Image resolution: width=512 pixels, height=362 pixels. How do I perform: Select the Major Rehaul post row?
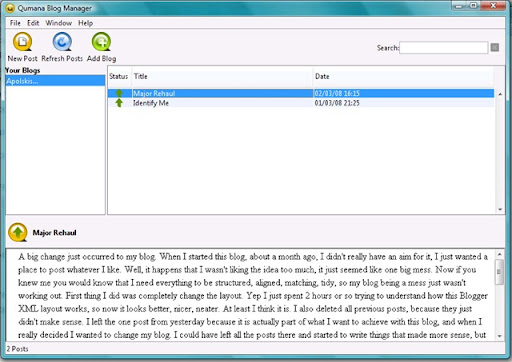pyautogui.click(x=301, y=93)
